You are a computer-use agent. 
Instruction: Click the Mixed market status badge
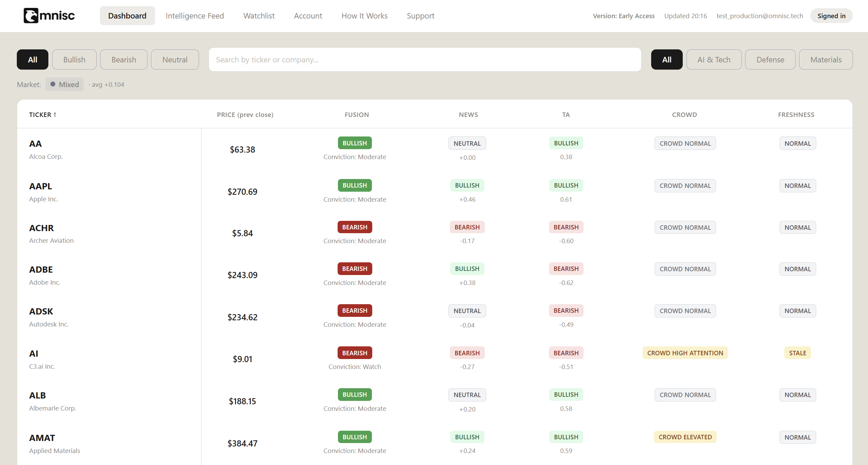click(x=64, y=84)
